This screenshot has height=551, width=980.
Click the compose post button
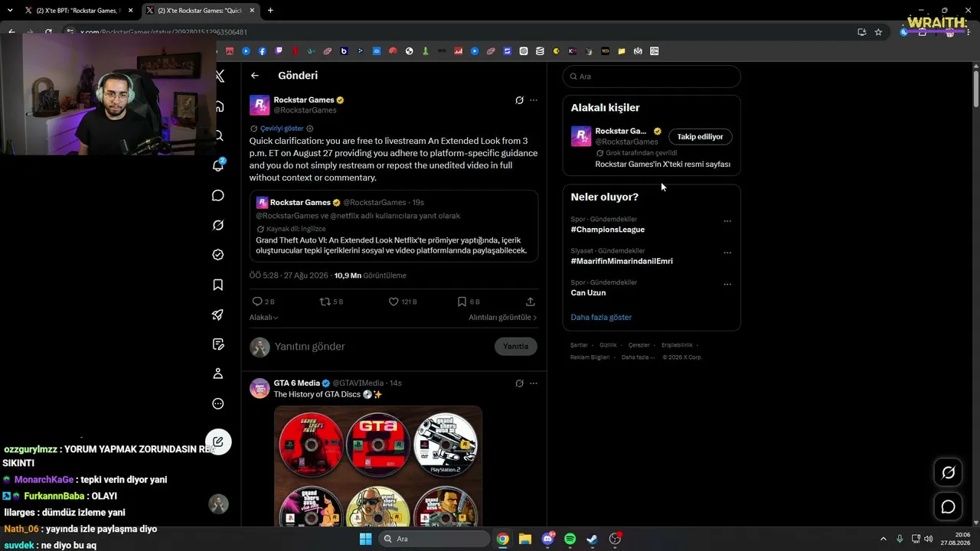pos(218,442)
